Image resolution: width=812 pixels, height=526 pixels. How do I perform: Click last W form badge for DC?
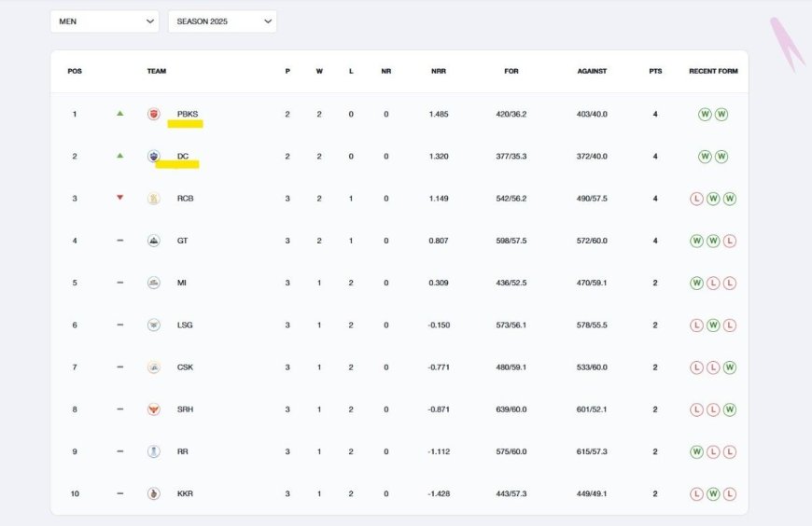(x=721, y=157)
